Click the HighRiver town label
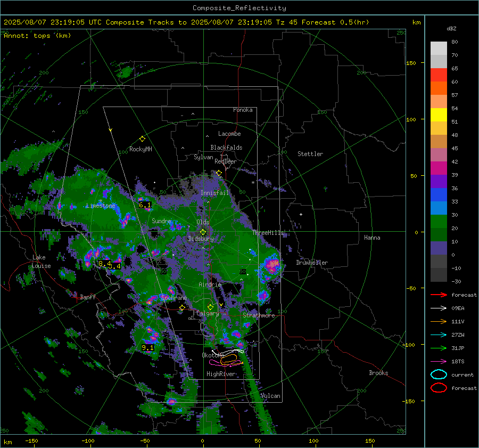Image resolution: width=479 pixels, height=448 pixels. point(221,374)
